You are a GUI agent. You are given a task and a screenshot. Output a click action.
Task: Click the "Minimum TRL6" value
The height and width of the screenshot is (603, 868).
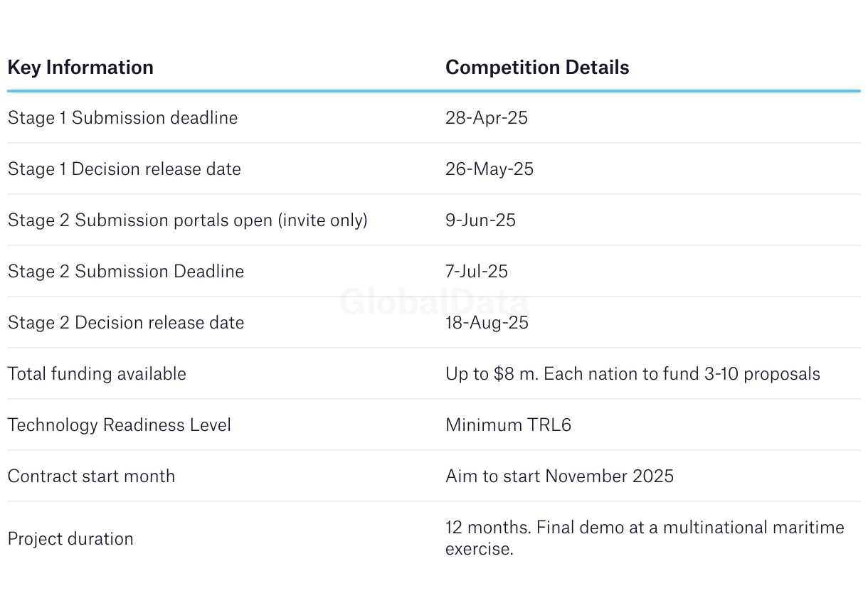click(x=508, y=425)
